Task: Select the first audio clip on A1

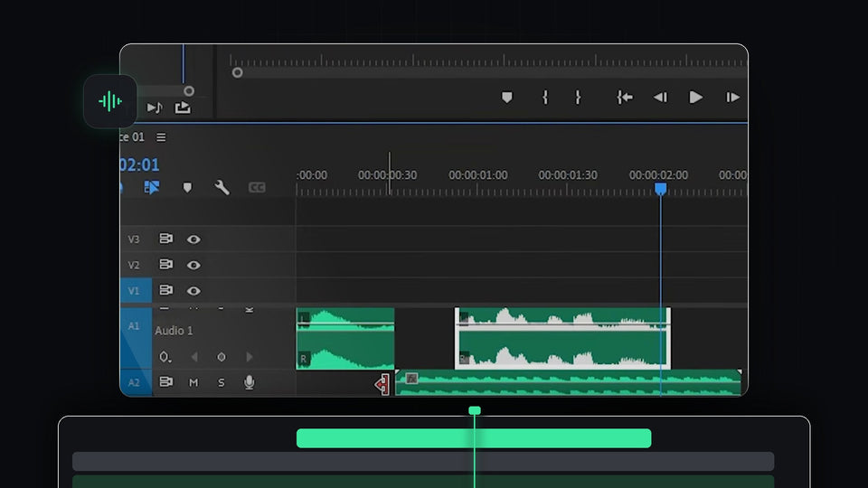Action: (345, 339)
